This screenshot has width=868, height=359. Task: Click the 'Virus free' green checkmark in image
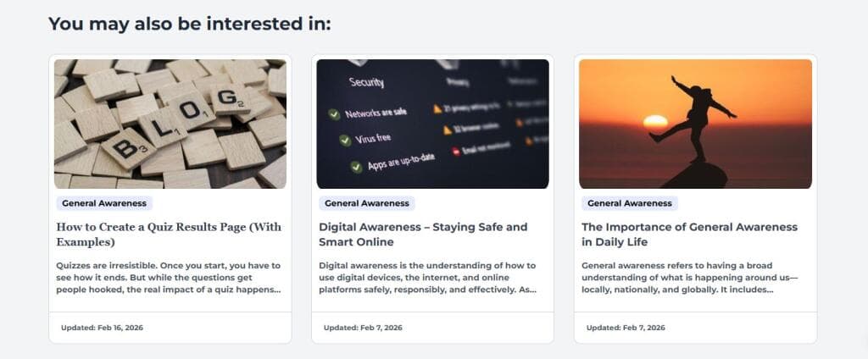point(346,141)
